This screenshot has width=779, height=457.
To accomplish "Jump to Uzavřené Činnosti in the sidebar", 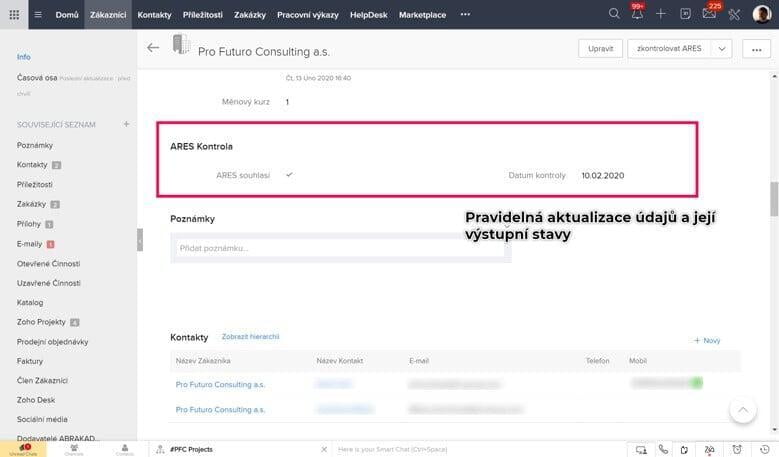I will tap(49, 283).
